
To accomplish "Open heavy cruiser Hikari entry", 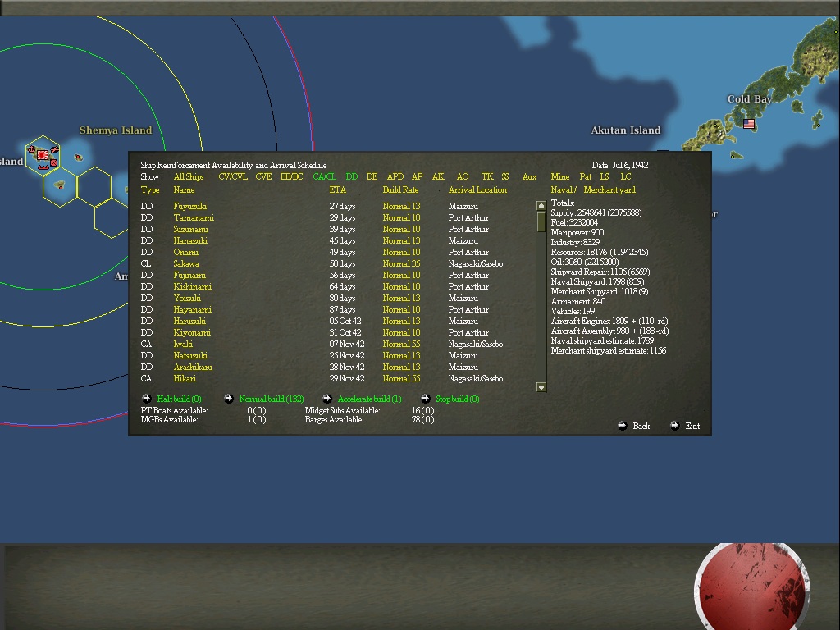I will [x=185, y=378].
